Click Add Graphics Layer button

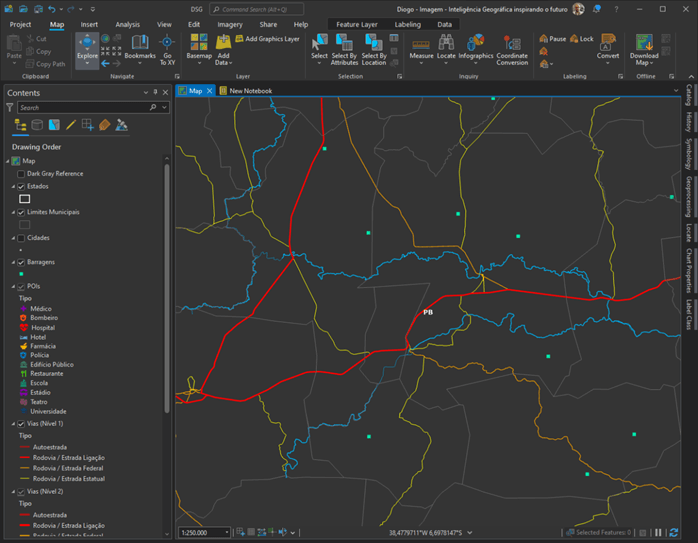267,39
